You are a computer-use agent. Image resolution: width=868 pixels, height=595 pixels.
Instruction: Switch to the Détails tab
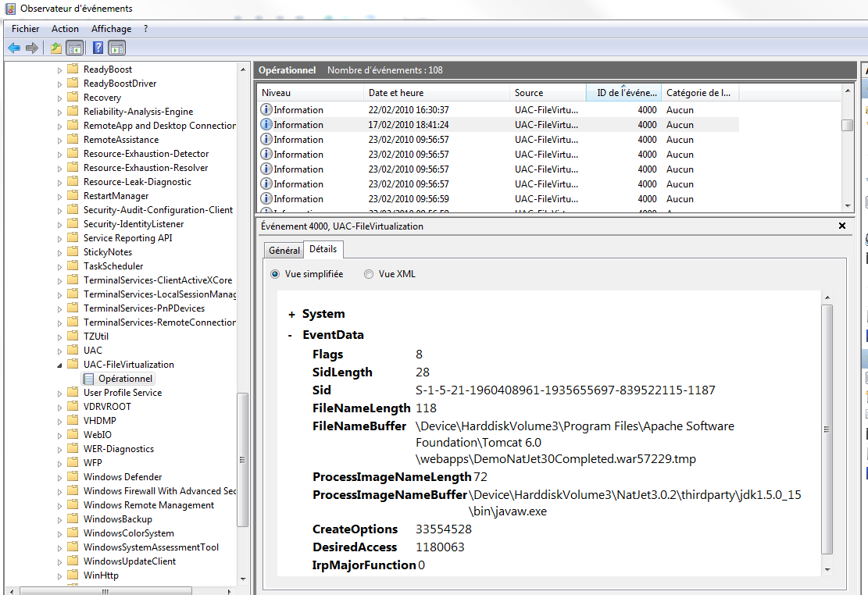(323, 249)
